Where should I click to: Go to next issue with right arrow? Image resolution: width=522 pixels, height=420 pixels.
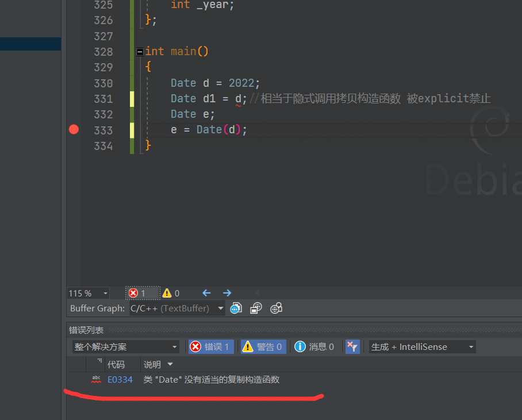point(227,293)
